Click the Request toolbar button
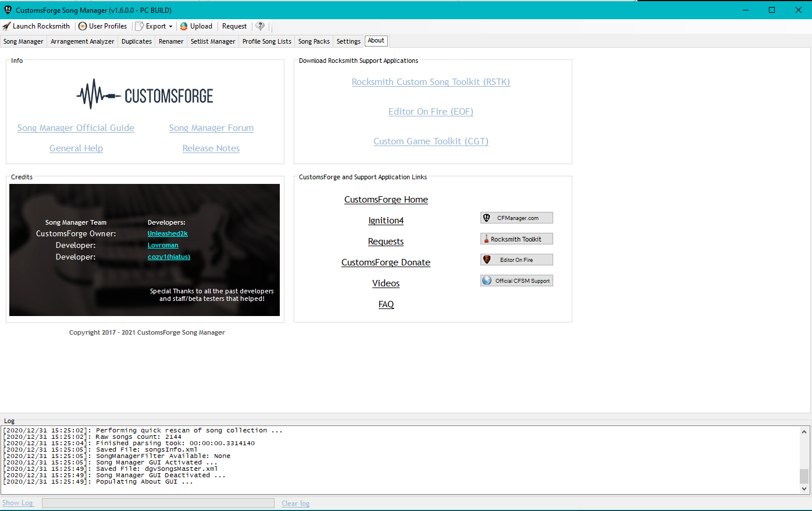 234,26
